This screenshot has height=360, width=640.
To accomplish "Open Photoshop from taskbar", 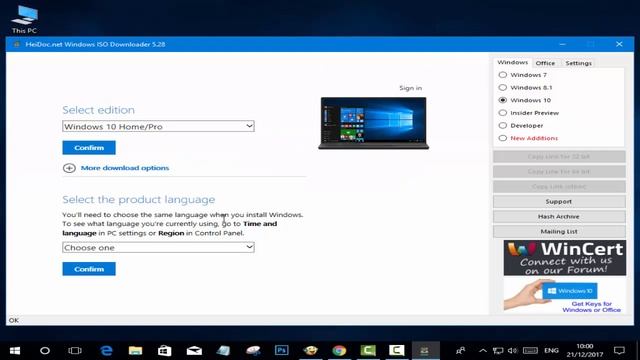I will click(281, 351).
